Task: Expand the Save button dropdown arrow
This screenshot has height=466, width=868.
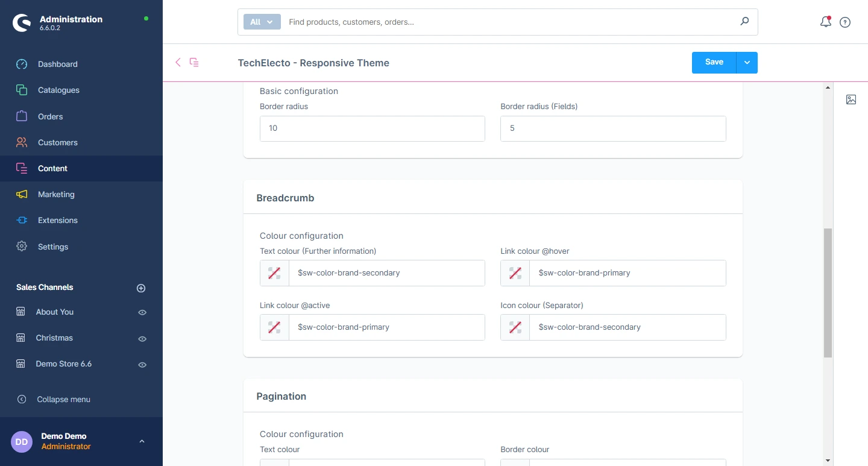Action: click(x=747, y=63)
